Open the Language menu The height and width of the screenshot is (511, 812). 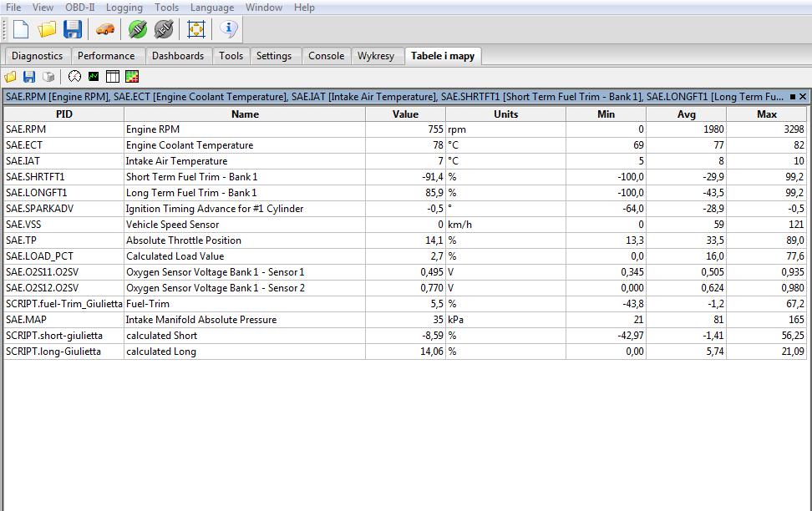pyautogui.click(x=212, y=8)
